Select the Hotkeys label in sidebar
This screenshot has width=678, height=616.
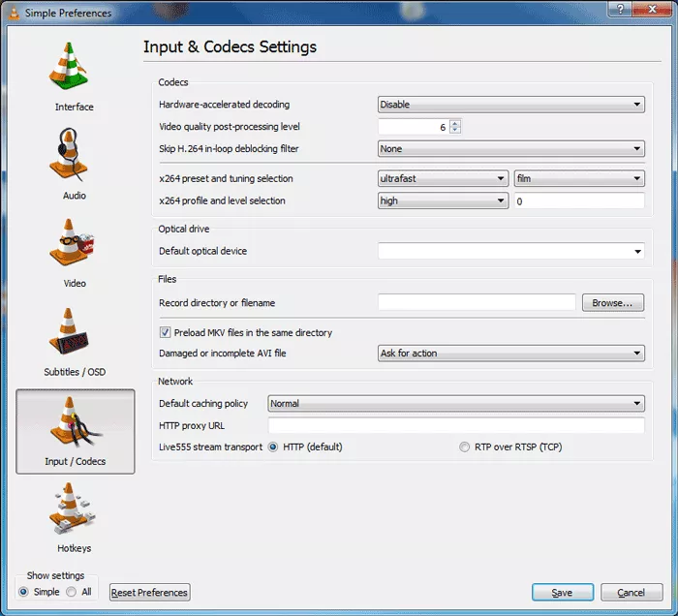75,548
